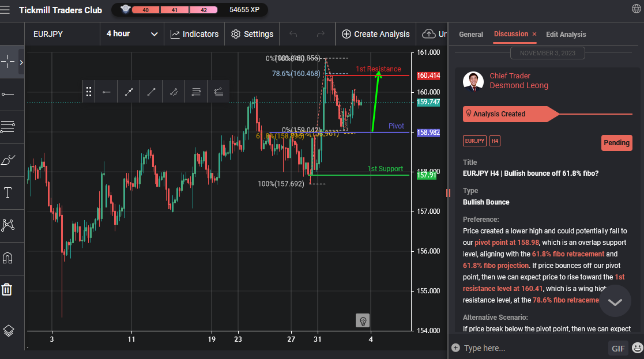
Task: Click the 54655 XP counter
Action: tap(244, 9)
